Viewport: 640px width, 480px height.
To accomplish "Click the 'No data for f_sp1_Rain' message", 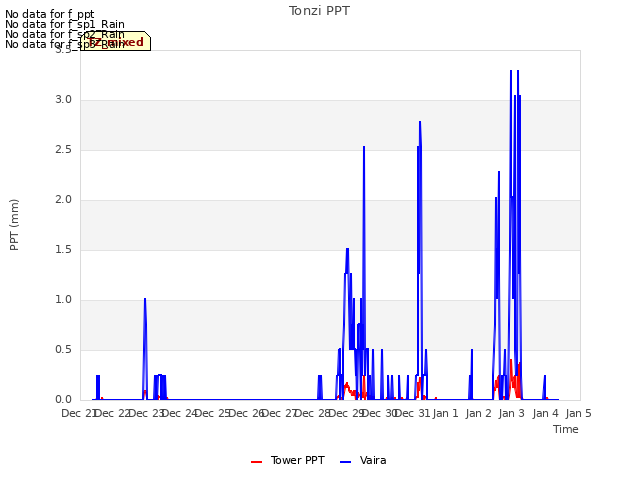I will click(x=65, y=24).
